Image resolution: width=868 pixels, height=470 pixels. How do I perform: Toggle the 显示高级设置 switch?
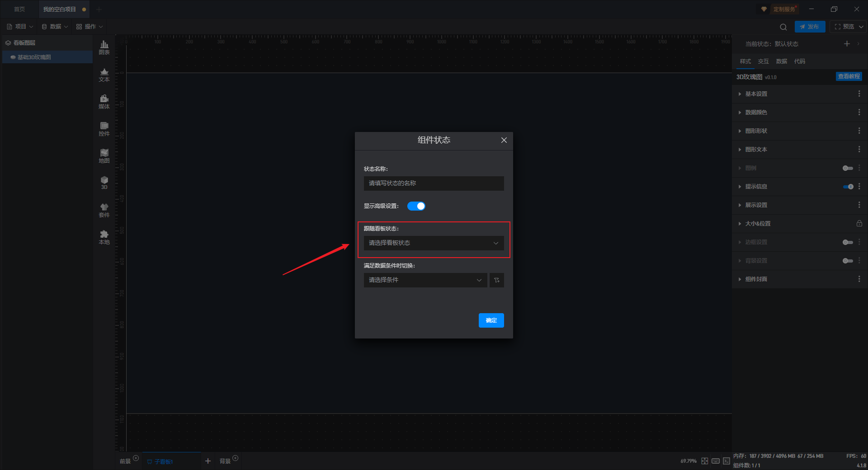pos(416,206)
